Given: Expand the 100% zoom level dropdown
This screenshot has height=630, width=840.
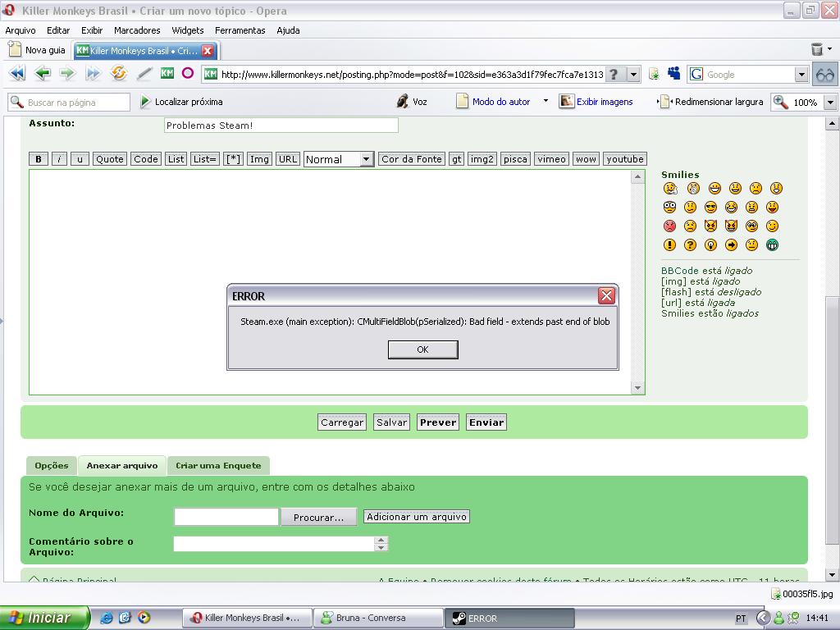Looking at the screenshot, I should (x=829, y=103).
